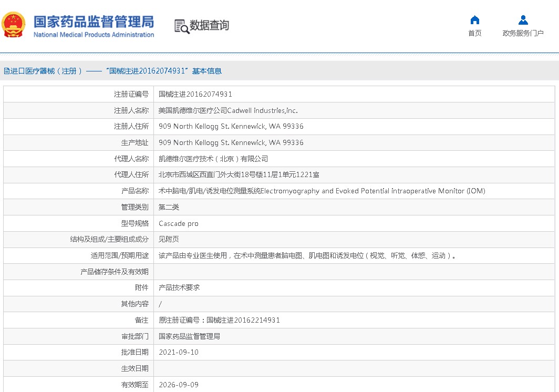Viewport: 559px width, 392px height.
Task: Click the 批准日期 label
Action: [134, 353]
